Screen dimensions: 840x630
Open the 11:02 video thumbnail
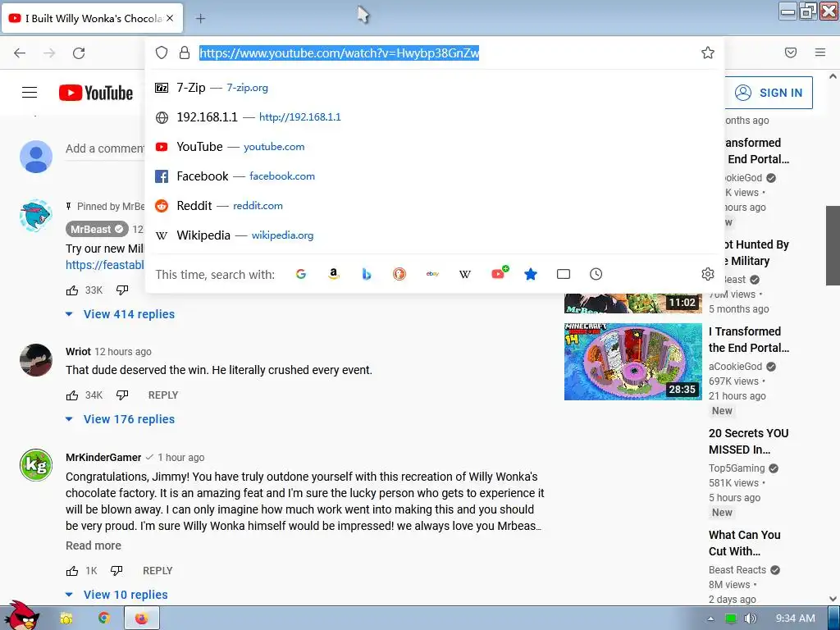coord(632,304)
